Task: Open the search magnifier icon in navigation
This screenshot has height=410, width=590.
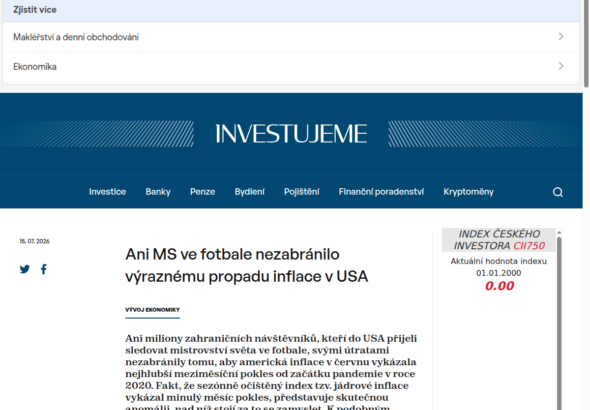Action: 558,192
